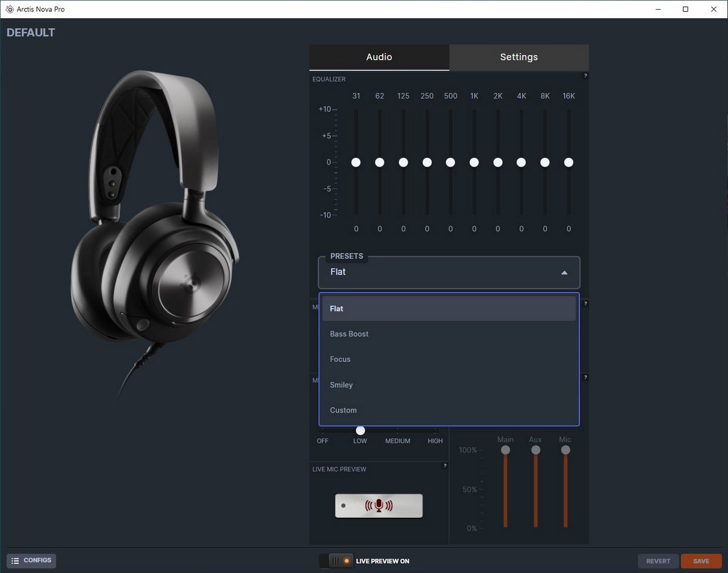Screen dimensions: 728x573
Task: Click the Equalizer help question mark icon
Action: (585, 76)
